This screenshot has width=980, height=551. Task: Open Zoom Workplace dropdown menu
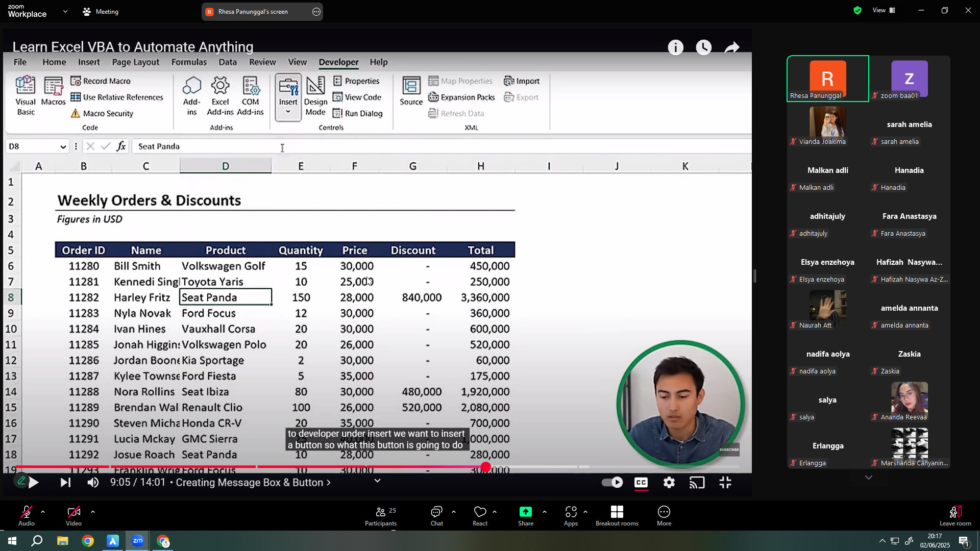point(65,11)
